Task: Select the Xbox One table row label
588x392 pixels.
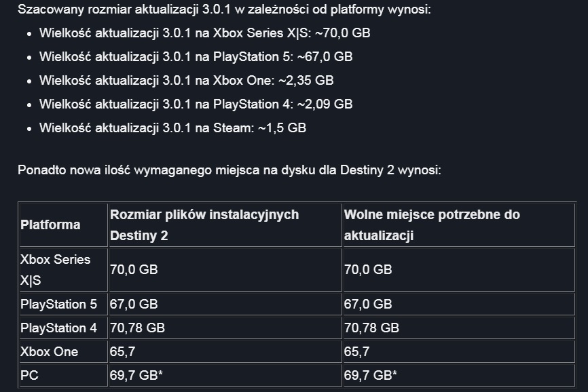Action: pyautogui.click(x=50, y=351)
